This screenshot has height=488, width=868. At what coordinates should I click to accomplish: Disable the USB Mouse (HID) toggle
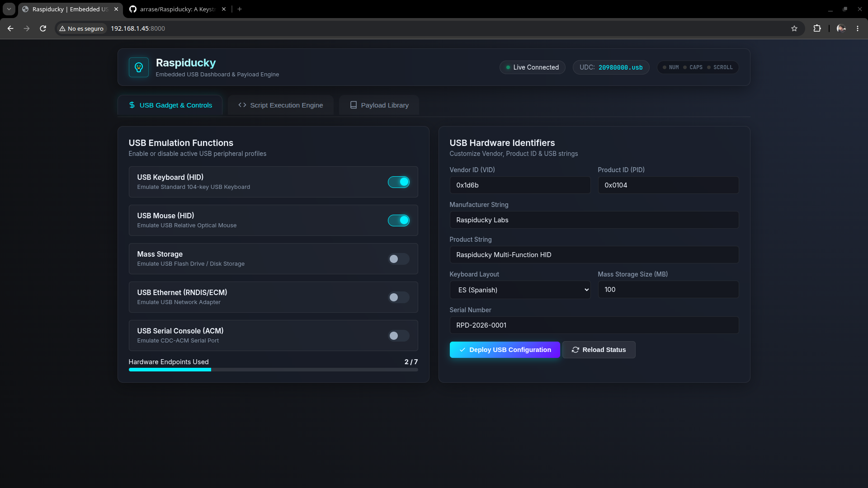pyautogui.click(x=399, y=220)
